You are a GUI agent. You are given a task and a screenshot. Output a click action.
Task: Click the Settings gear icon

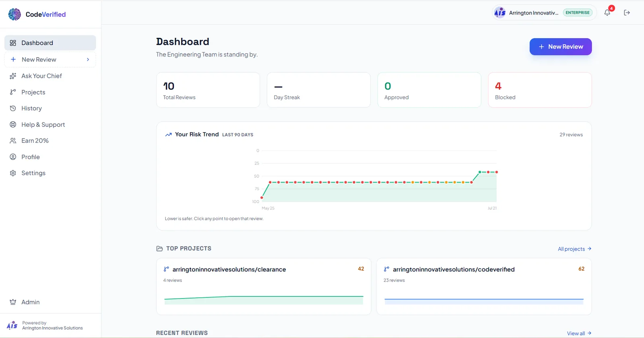click(13, 173)
